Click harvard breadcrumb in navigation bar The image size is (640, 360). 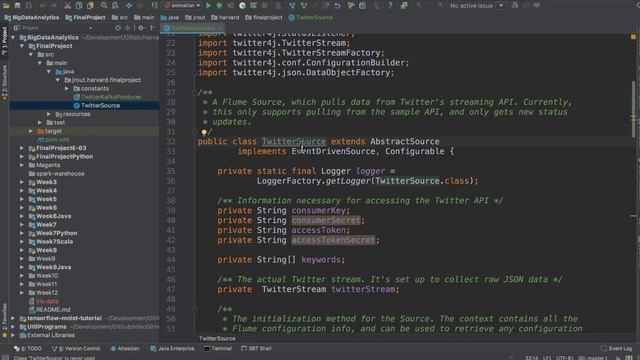click(x=225, y=18)
